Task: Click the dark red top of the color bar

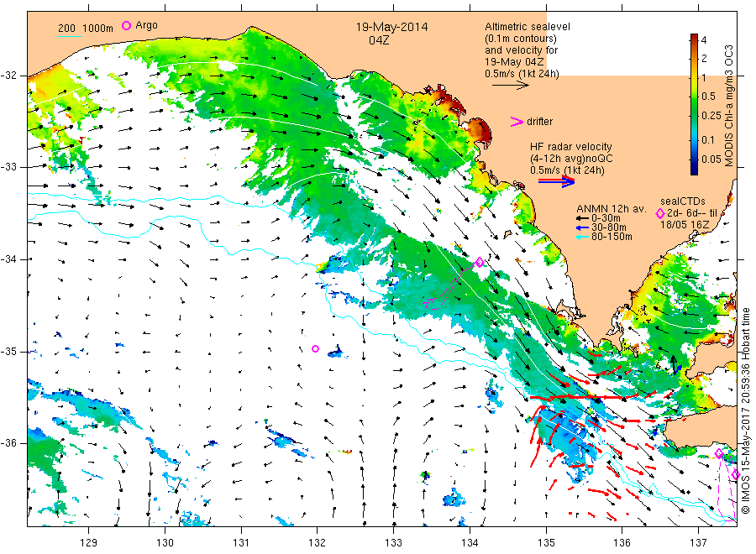Action: click(694, 37)
